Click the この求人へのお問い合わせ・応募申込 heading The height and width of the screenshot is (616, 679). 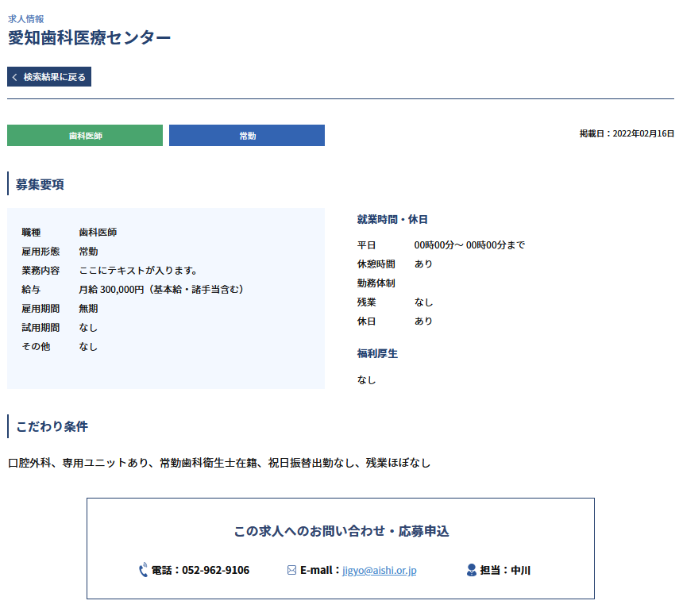tap(341, 531)
